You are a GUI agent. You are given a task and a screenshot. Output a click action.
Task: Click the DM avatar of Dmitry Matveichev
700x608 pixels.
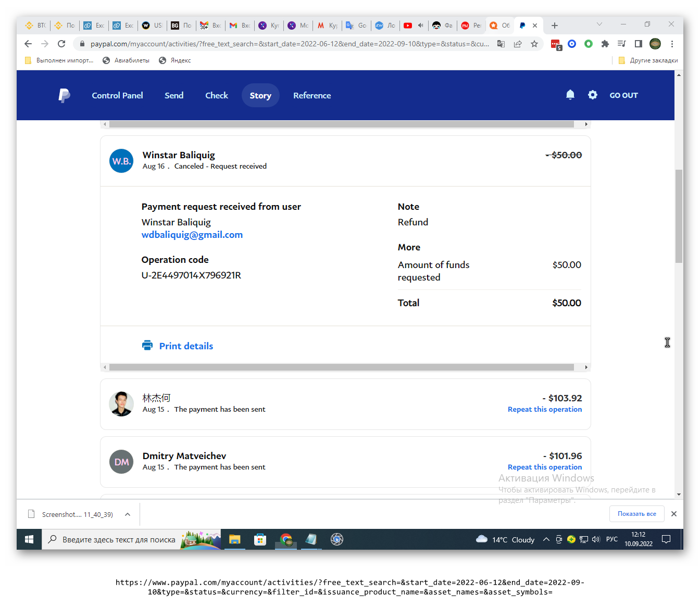[121, 462]
